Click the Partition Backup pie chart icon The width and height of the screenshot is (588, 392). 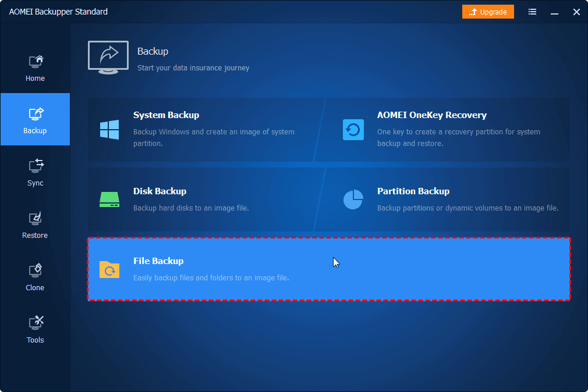point(352,199)
